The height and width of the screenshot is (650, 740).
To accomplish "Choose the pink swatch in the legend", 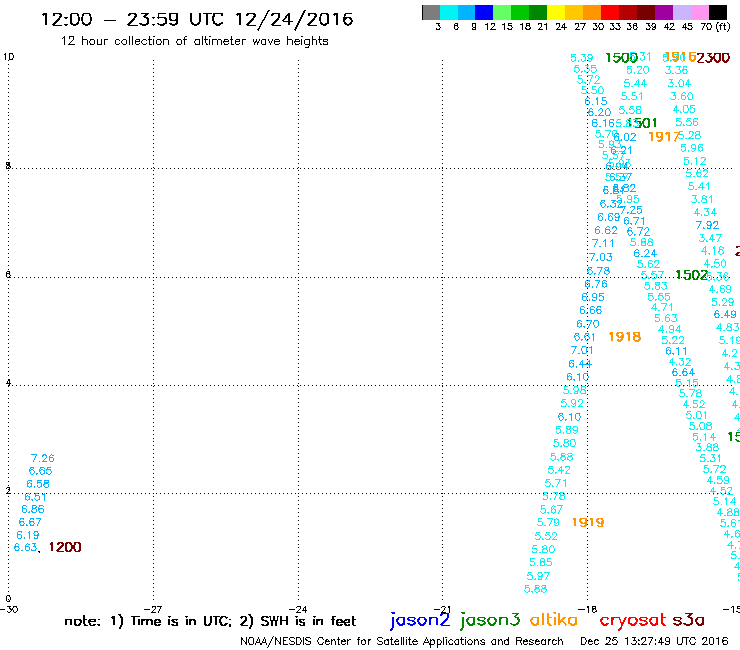I will click(699, 12).
